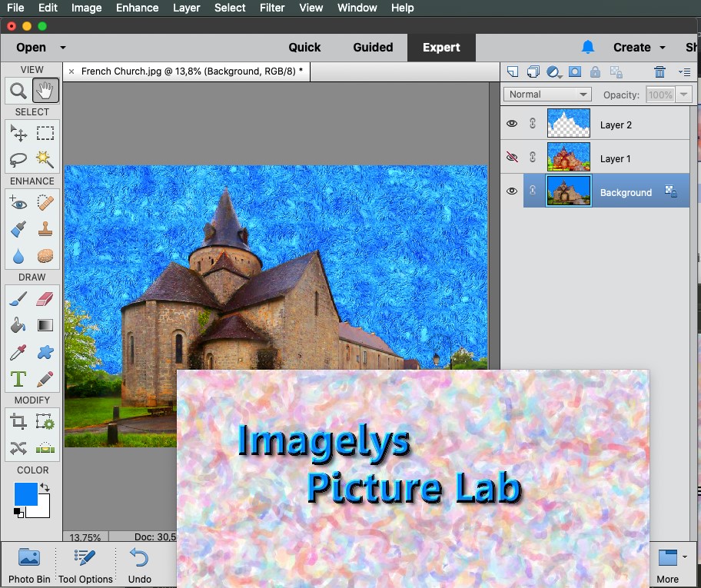Select the Smart Brush tool
The image size is (701, 588).
click(18, 229)
